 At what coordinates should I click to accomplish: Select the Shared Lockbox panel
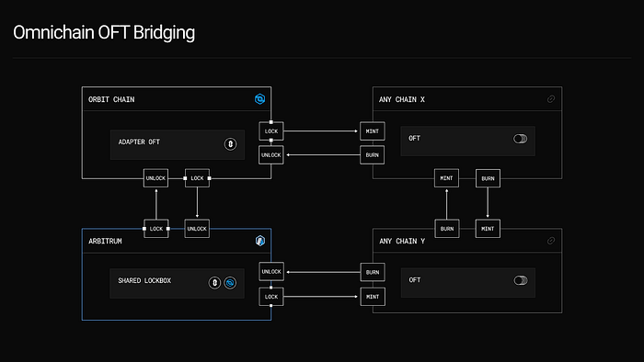point(177,283)
